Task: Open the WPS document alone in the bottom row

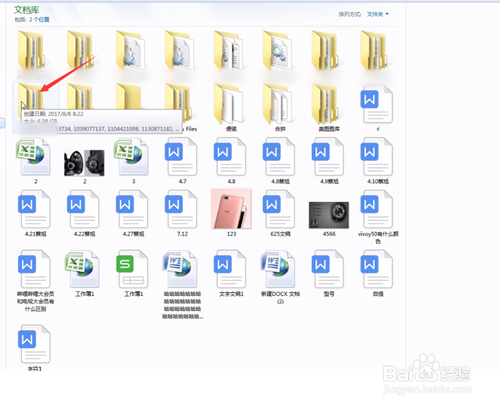Action: [35, 347]
